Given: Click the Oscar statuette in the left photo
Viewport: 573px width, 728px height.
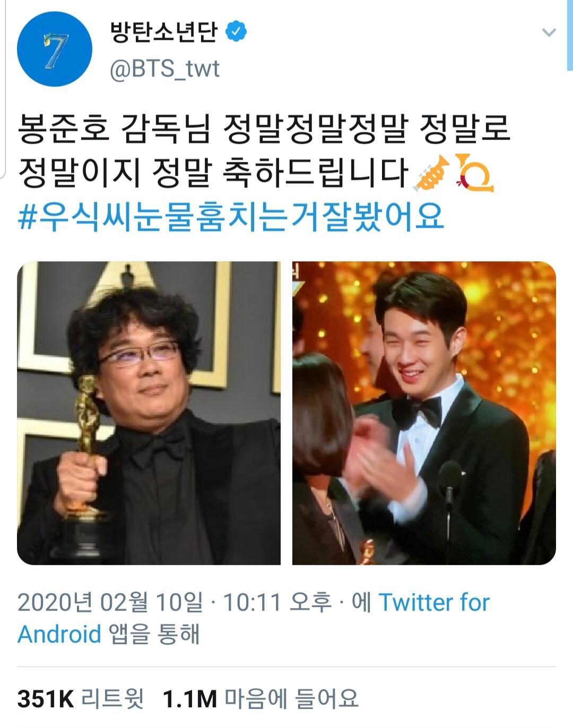Looking at the screenshot, I should 85,457.
